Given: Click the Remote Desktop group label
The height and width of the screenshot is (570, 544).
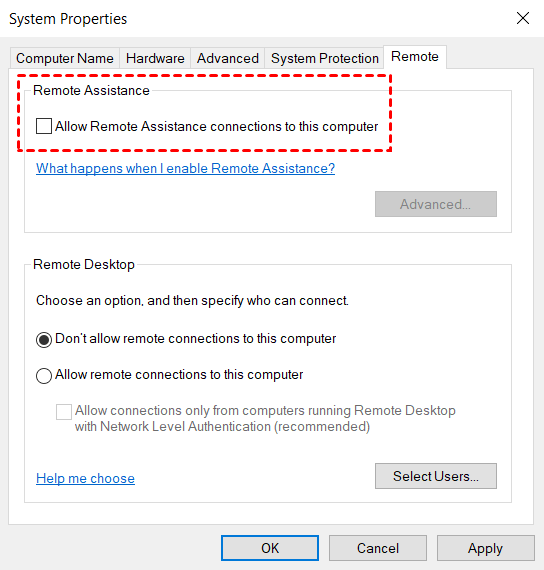Looking at the screenshot, I should tap(84, 264).
